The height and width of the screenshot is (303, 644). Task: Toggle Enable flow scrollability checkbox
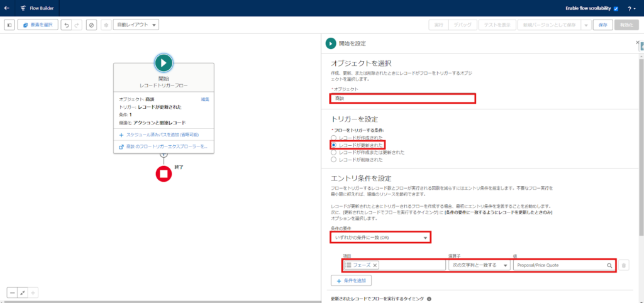[616, 9]
